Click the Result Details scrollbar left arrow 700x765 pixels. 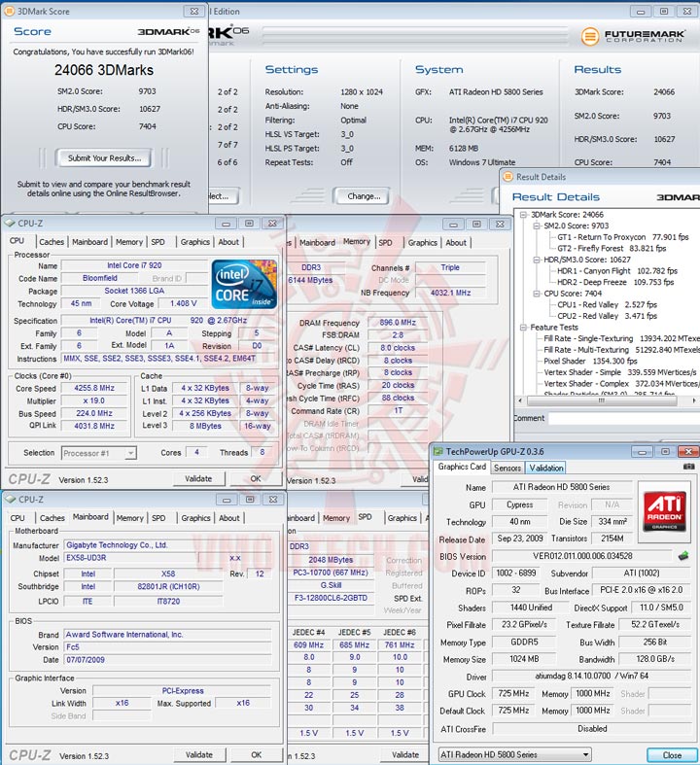[520, 400]
